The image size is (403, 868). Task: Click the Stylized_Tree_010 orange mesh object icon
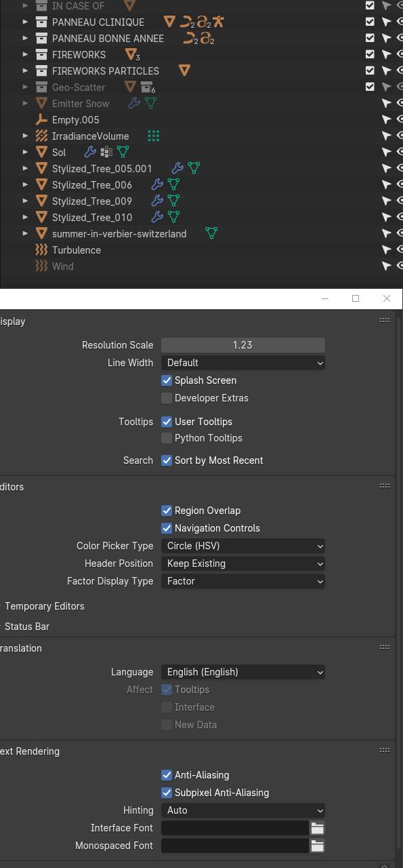pyautogui.click(x=41, y=217)
